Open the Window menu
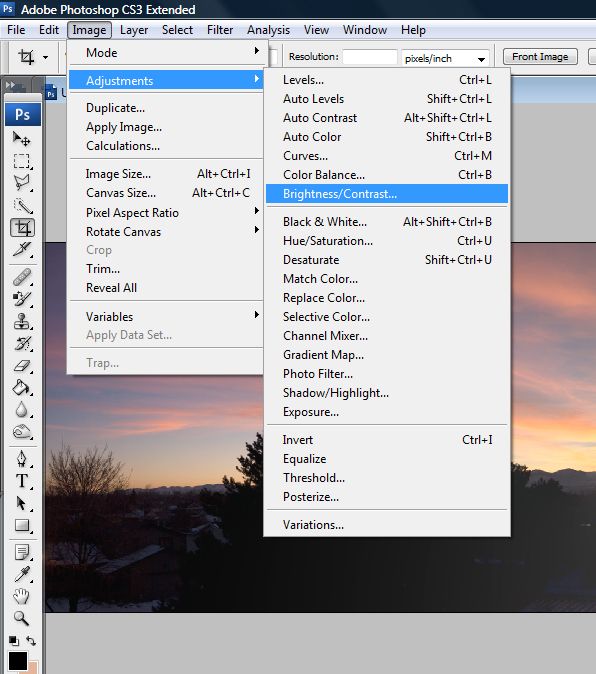The width and height of the screenshot is (596, 674). coord(365,30)
